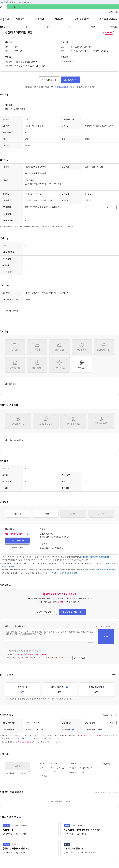Viewport: 119px width, 868px height.
Task: Click the 주택자금 지원 welfare icon
Action: coord(15,365)
